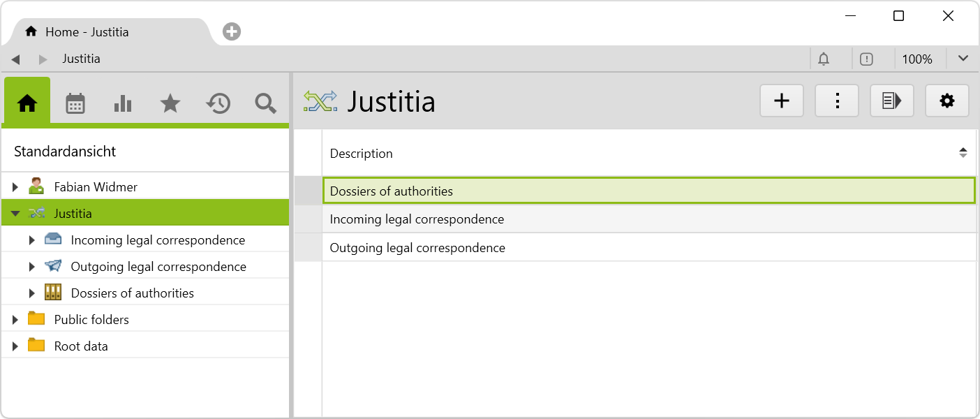Open the calendar view in sidebar

(x=75, y=103)
